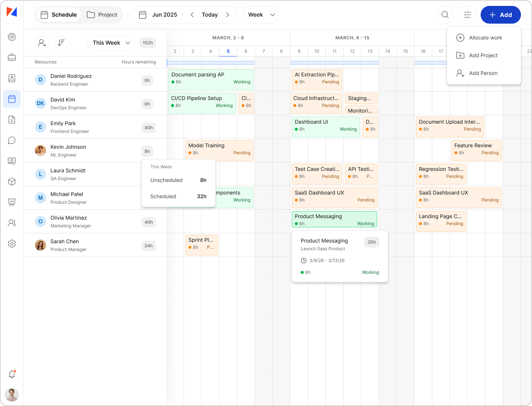The height and width of the screenshot is (406, 532).
Task: Switch to the Schedule view
Action: point(59,15)
